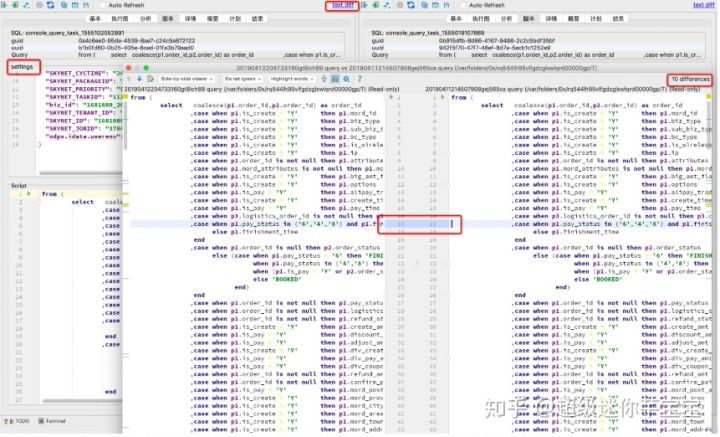Image resolution: width=720 pixels, height=437 pixels.
Task: Open the help question mark in the diff toolbar
Action: [360, 79]
